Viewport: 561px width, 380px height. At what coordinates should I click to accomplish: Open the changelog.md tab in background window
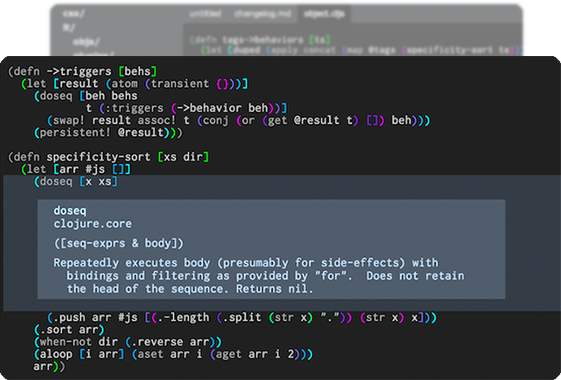coord(262,14)
